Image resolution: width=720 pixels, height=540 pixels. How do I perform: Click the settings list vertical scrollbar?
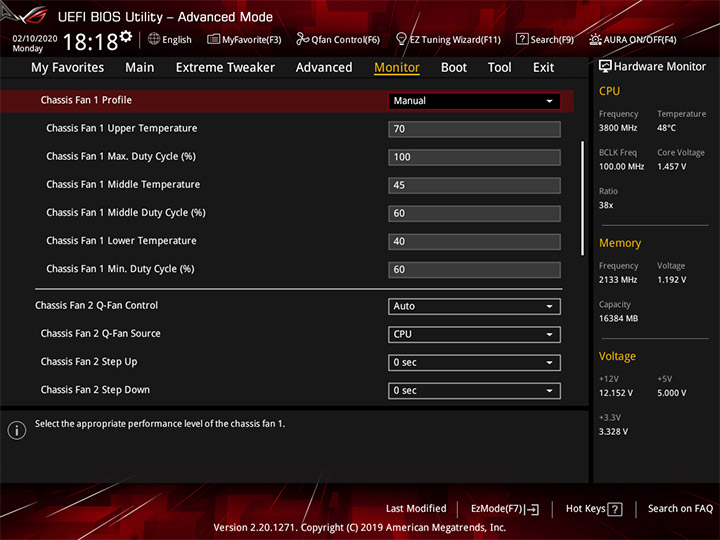[x=583, y=198]
